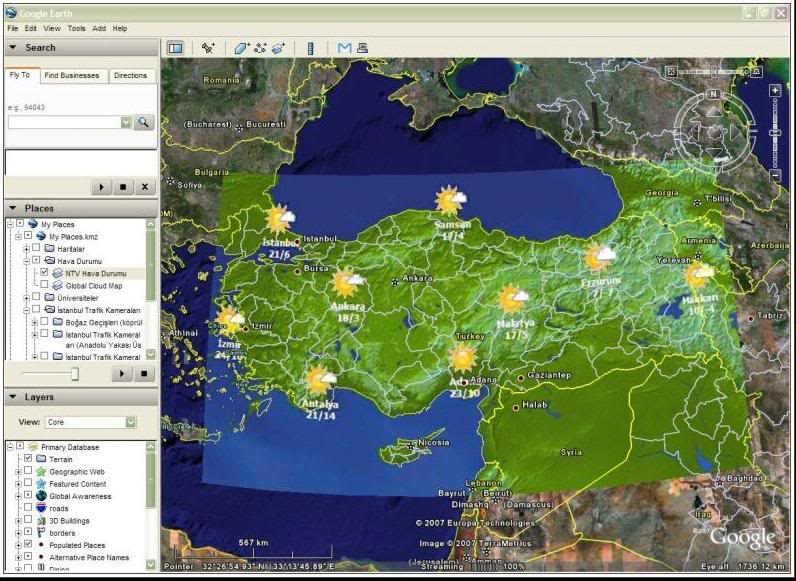
Task: Select the Add Image Overlay icon
Action: tap(278, 47)
